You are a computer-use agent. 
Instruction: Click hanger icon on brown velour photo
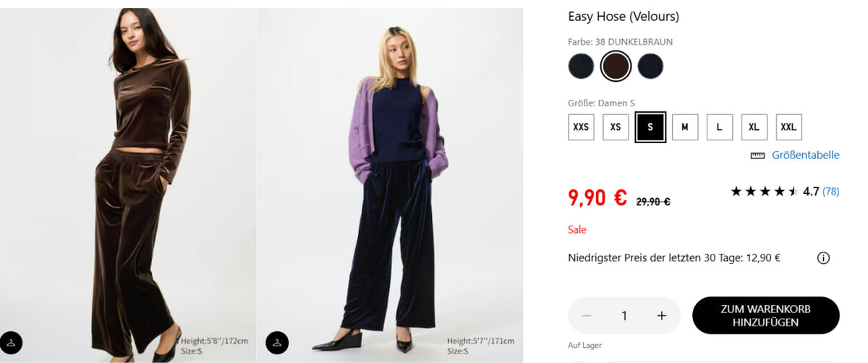12,342
